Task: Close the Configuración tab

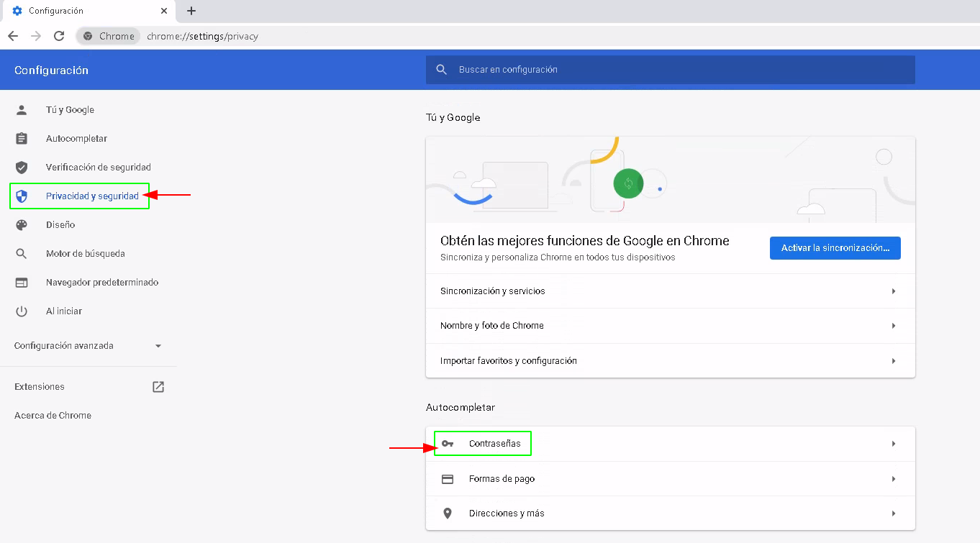Action: [x=164, y=11]
